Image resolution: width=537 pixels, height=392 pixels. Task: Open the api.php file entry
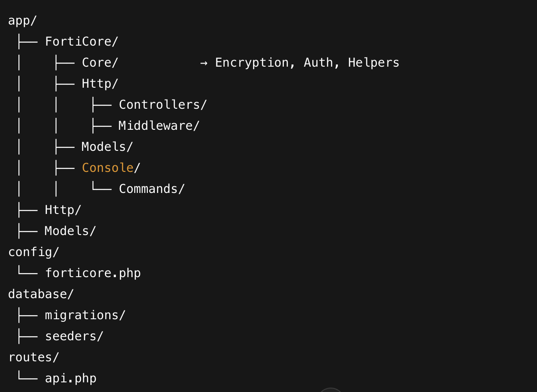pyautogui.click(x=70, y=378)
